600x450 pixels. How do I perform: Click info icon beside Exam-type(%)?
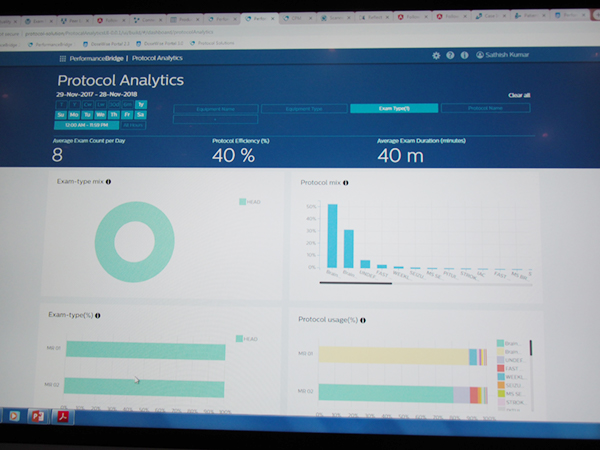coord(97,315)
